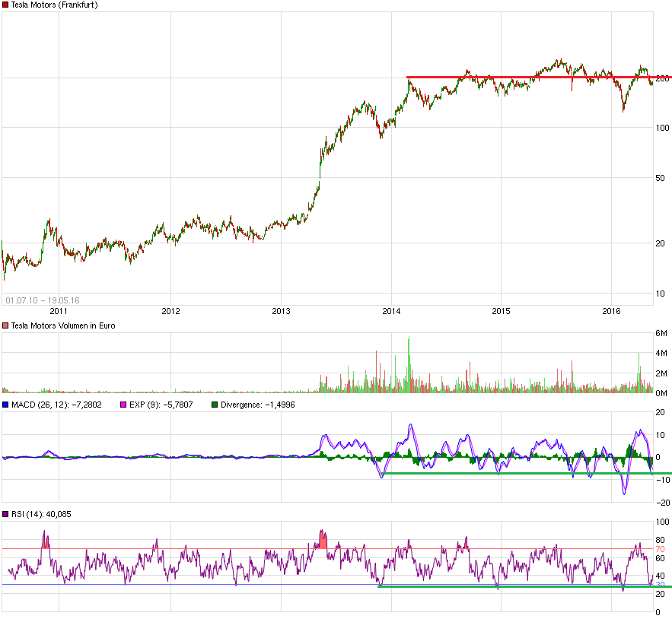Click the 2012 year axis label

(170, 312)
